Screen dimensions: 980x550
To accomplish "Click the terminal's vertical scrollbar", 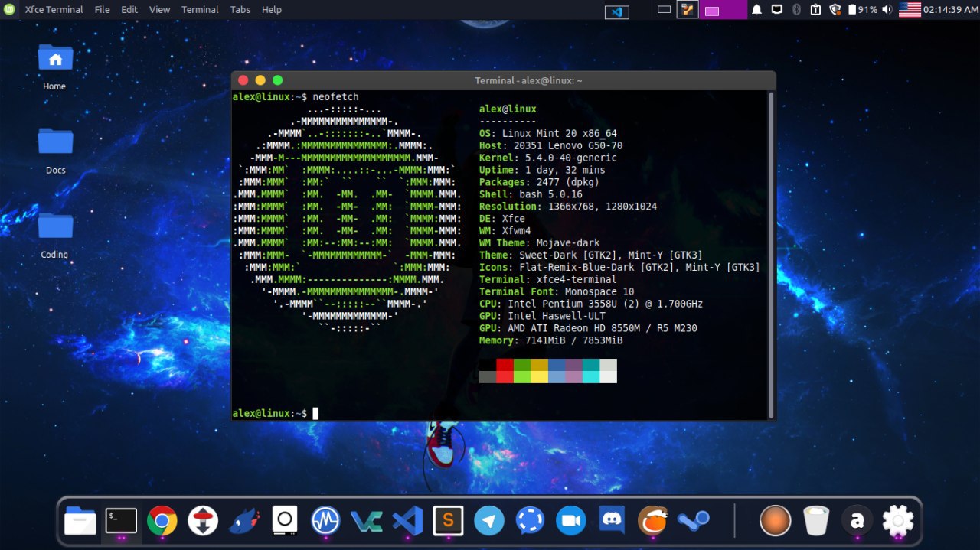I will [x=771, y=254].
